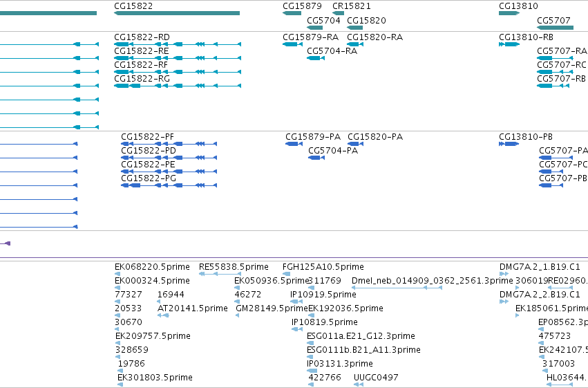Screen dimensions: 588x388
Task: Click the CG15879 gene label
Action: coord(302,6)
